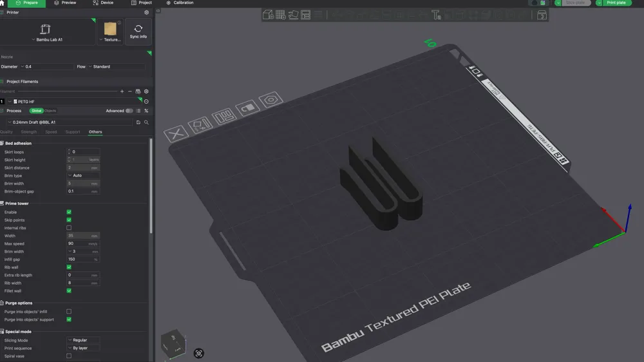Switch to the Speed settings tab
This screenshot has width=644, height=362.
tap(51, 132)
